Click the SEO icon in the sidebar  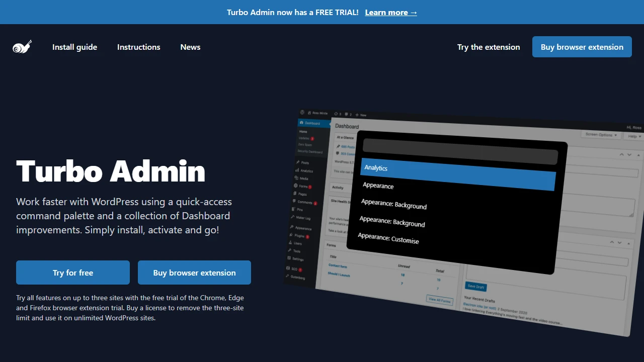(288, 269)
